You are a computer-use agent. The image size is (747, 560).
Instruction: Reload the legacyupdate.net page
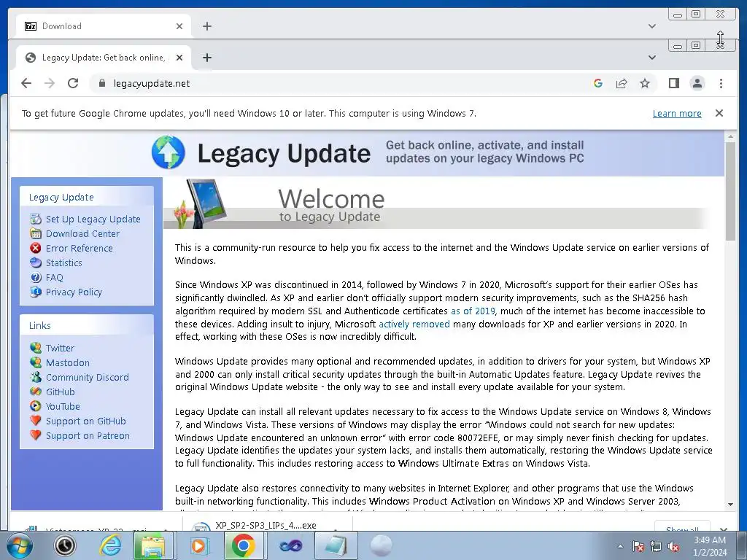[x=73, y=83]
